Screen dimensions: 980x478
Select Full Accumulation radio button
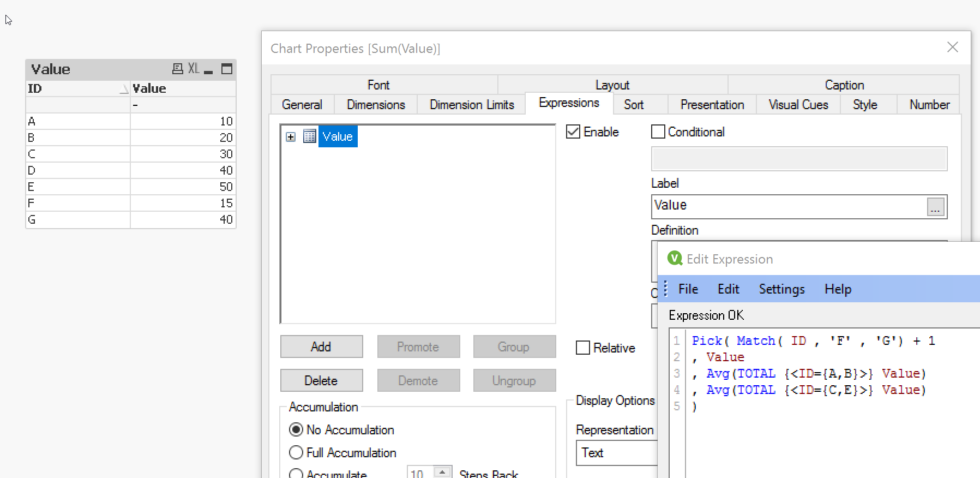pos(296,453)
